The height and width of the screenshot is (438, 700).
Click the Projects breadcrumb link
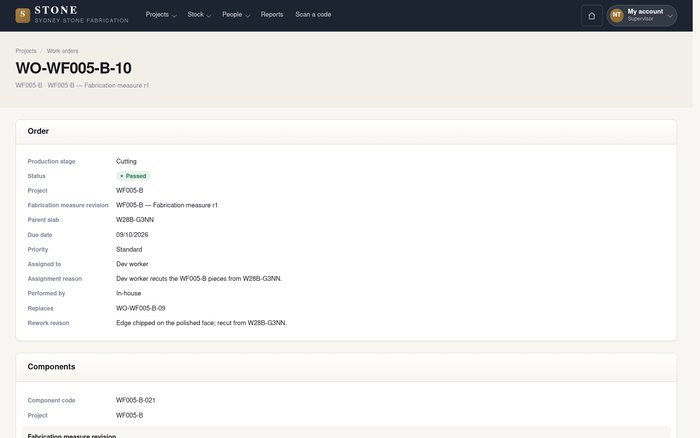(26, 51)
